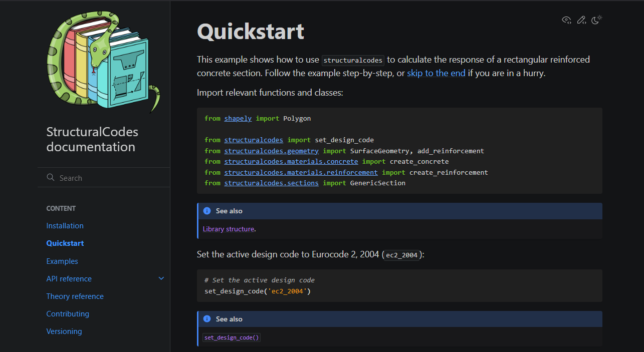Click the search magnifying glass icon

[50, 177]
